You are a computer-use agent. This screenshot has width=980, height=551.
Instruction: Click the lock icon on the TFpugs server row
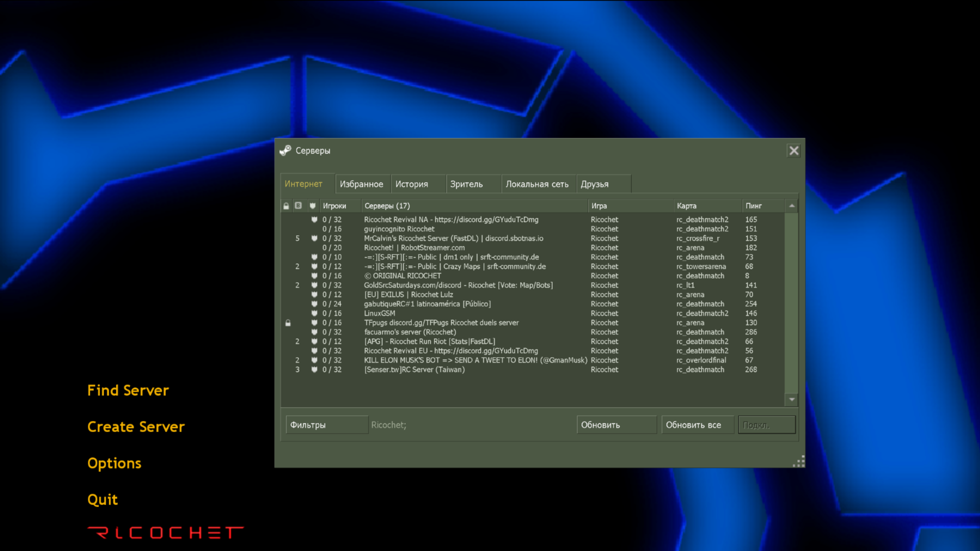click(x=288, y=323)
